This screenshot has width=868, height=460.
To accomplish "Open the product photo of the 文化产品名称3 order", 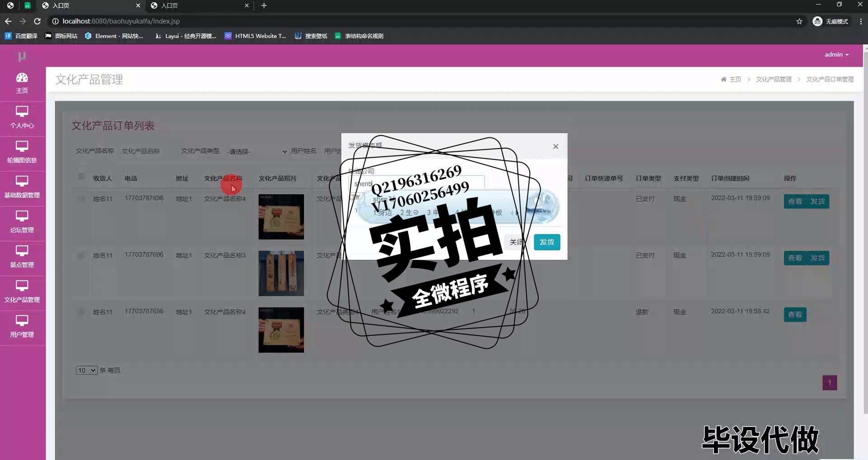I will pyautogui.click(x=281, y=273).
